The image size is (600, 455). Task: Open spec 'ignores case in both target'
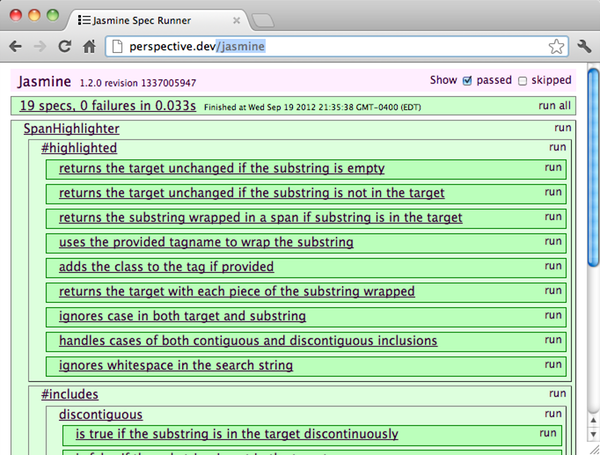pos(183,316)
